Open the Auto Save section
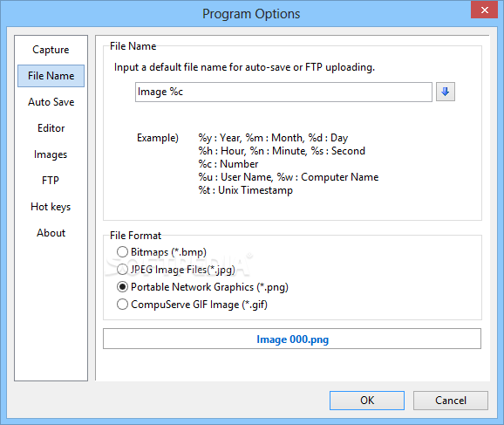 click(51, 102)
